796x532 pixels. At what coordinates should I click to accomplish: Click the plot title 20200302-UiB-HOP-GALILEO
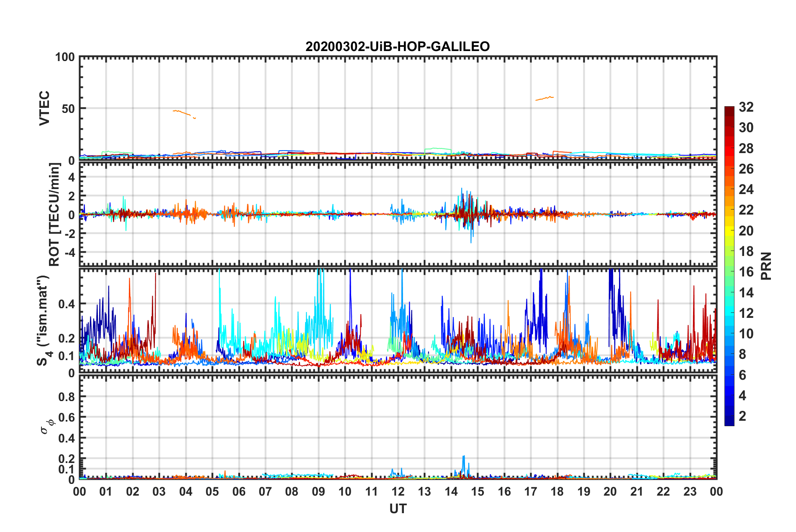pyautogui.click(x=398, y=46)
